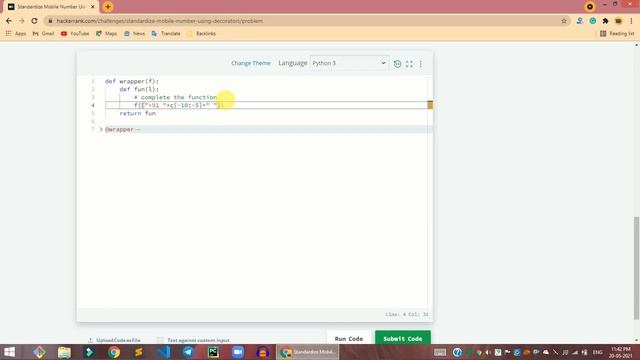
Task: Select the Standardize Mobile Number tab
Action: [51, 7]
